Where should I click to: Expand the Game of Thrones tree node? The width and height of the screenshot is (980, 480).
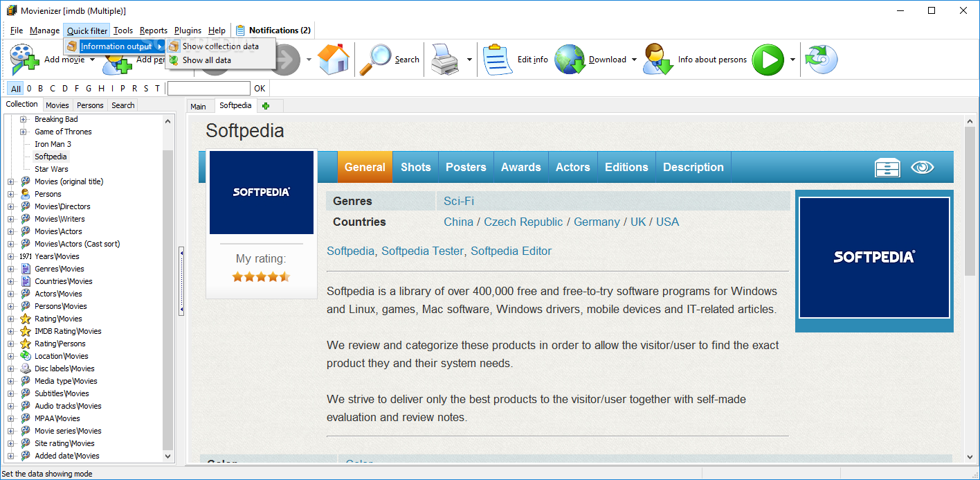pos(23,132)
